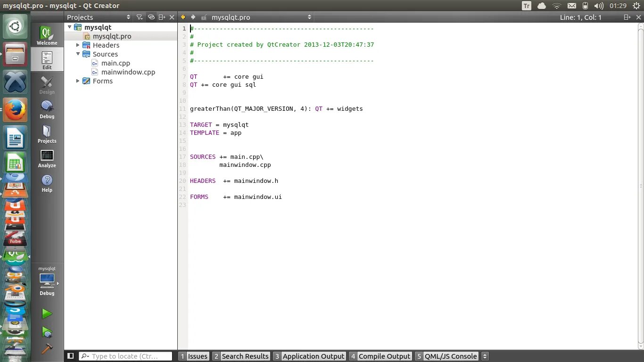This screenshot has height=362, width=644.
Task: Click the 'HEADERS += mainwindow.h' line
Action: [x=234, y=181]
